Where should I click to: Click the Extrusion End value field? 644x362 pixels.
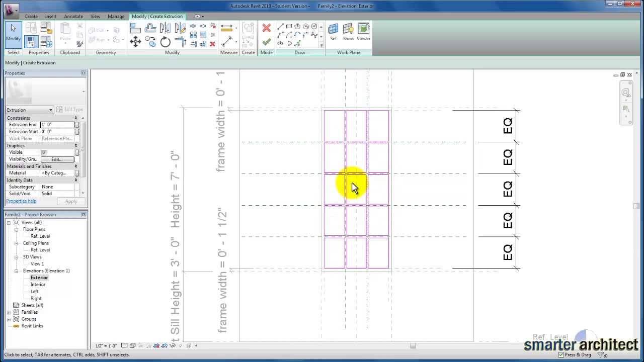57,125
